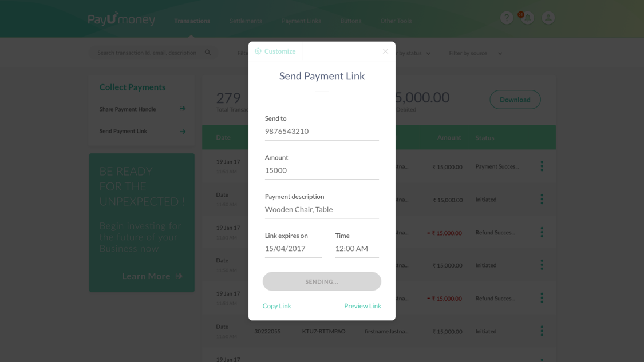Click the Preview Link link
The image size is (644, 362).
click(363, 306)
